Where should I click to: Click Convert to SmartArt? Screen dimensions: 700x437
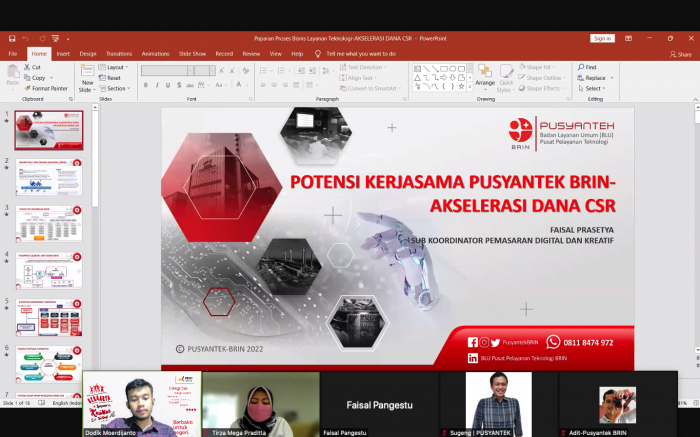point(371,88)
